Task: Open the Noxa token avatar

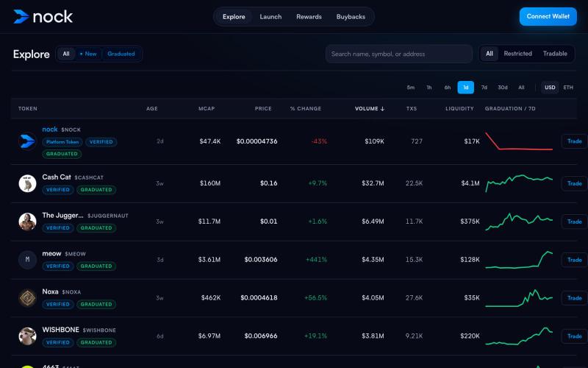Action: [27, 298]
